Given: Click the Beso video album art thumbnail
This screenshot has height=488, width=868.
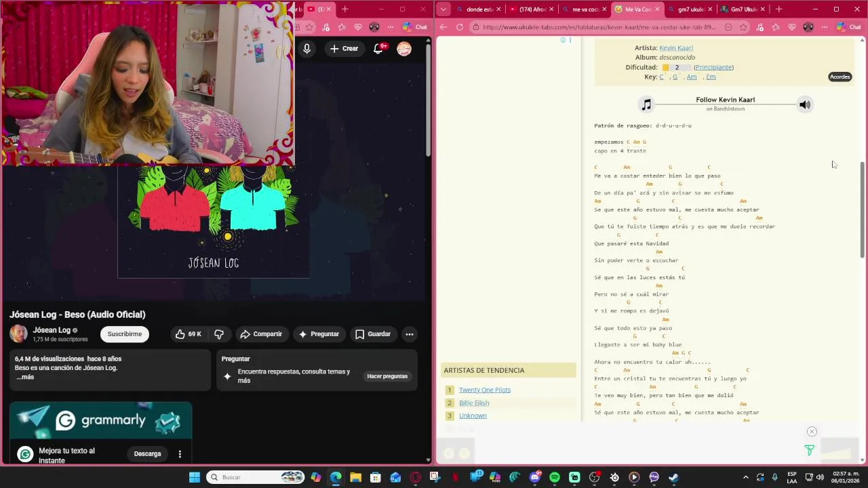Looking at the screenshot, I should pyautogui.click(x=214, y=222).
